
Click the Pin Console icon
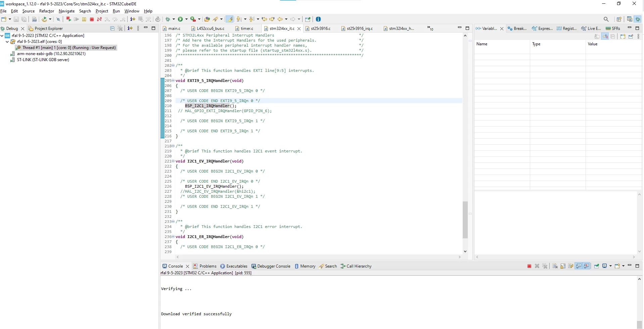[x=596, y=266]
